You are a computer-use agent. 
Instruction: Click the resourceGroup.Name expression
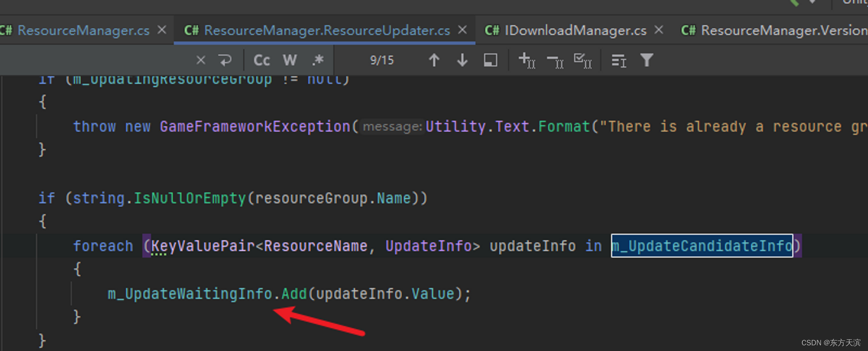click(x=333, y=198)
